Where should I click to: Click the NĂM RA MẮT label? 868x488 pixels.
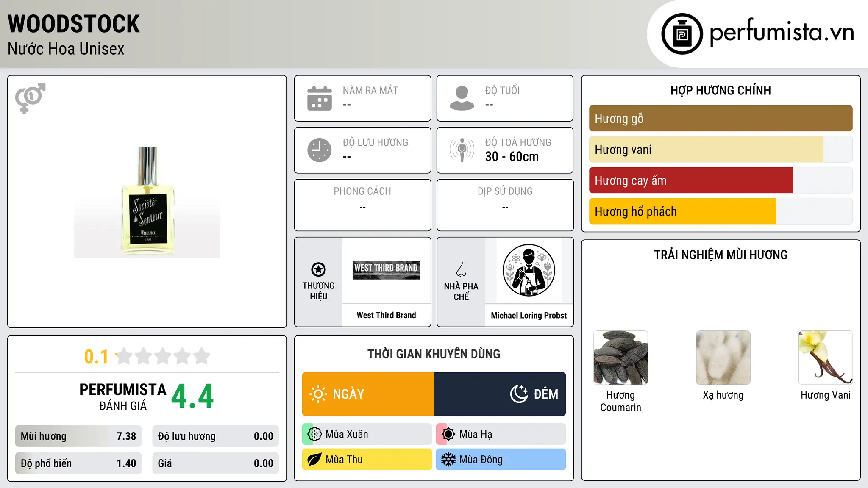(370, 90)
